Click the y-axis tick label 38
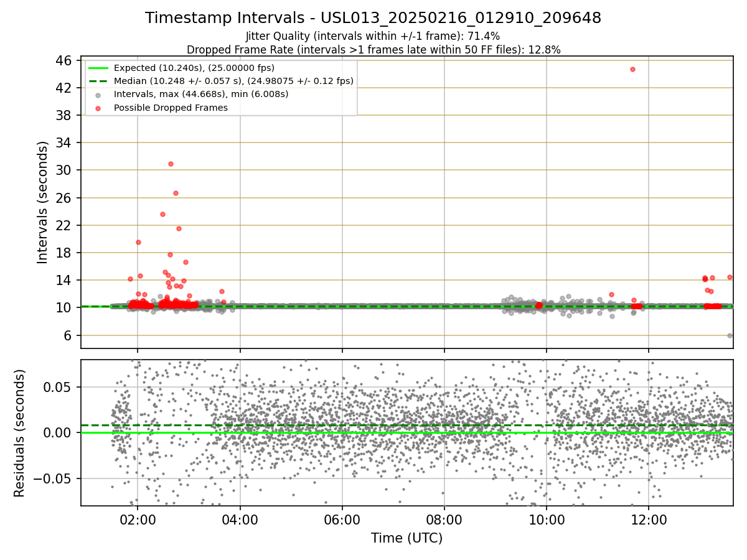747x560 pixels. [64, 116]
